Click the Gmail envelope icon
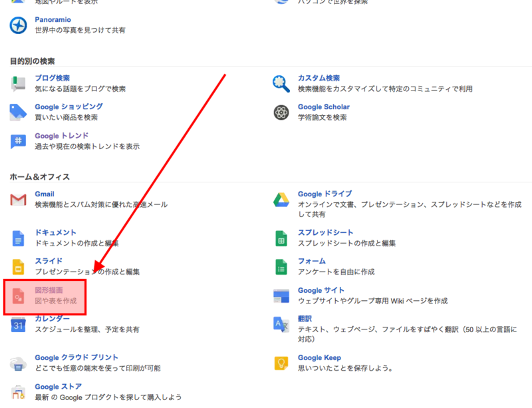Viewport: 532px width, 408px height. (x=17, y=198)
